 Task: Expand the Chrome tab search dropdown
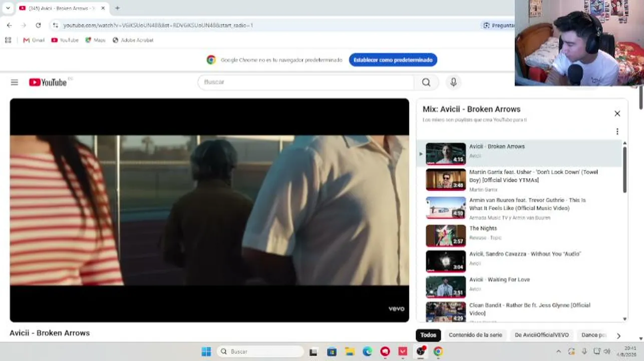click(8, 8)
